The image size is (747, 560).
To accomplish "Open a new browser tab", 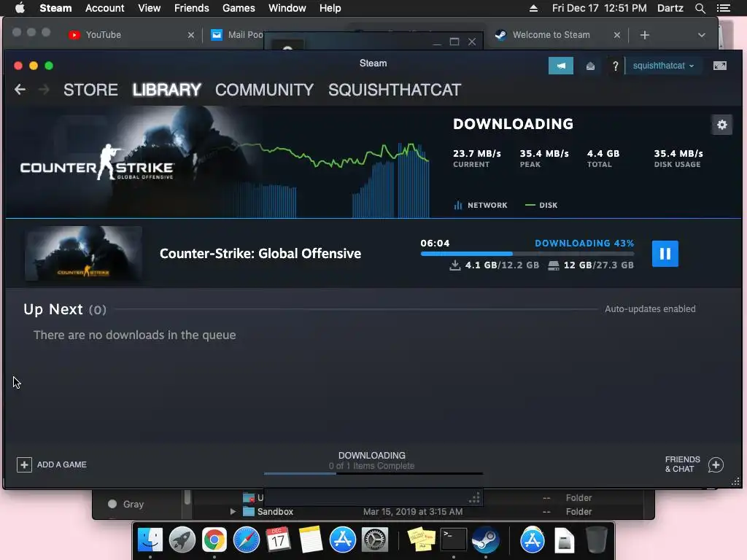I will point(645,35).
